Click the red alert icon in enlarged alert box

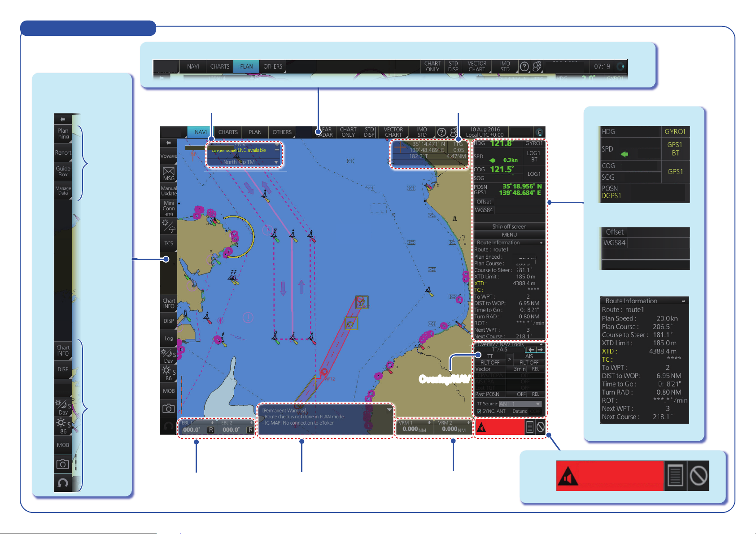tap(568, 477)
